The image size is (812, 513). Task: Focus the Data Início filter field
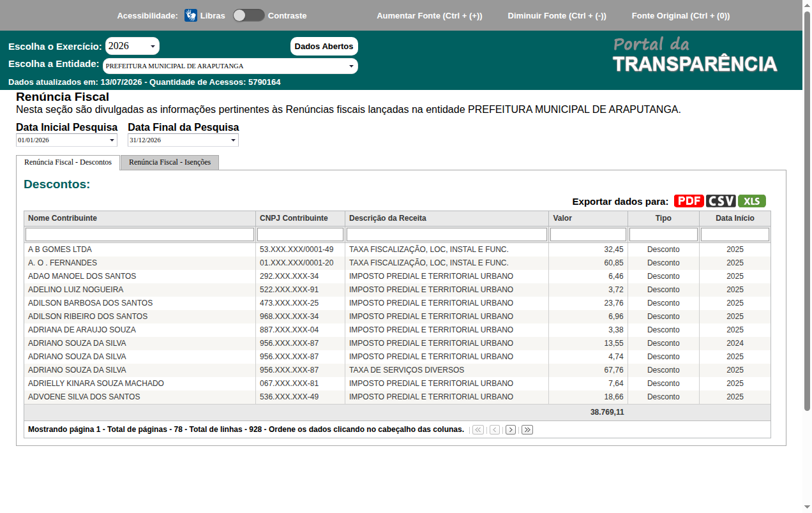pyautogui.click(x=735, y=234)
